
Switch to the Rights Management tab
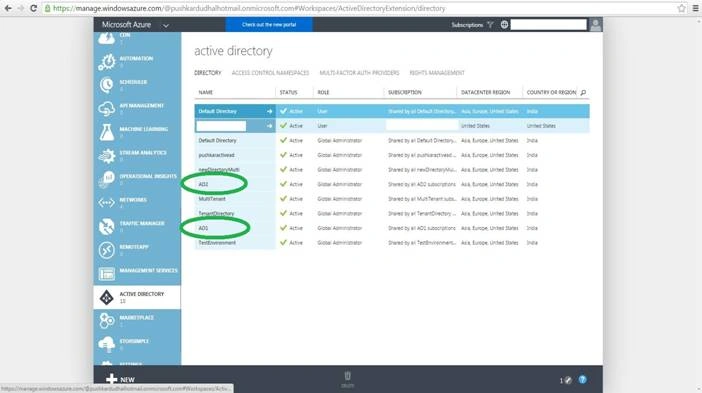tap(437, 73)
